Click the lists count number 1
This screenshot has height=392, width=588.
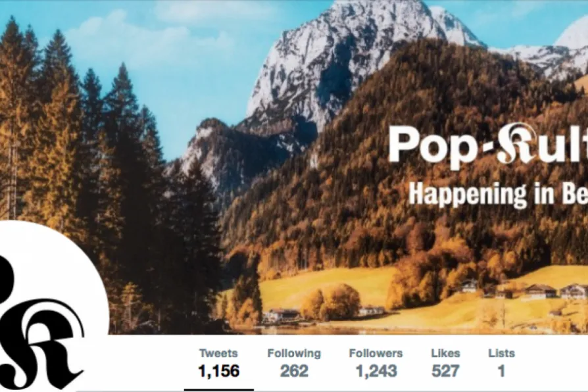pos(501,371)
